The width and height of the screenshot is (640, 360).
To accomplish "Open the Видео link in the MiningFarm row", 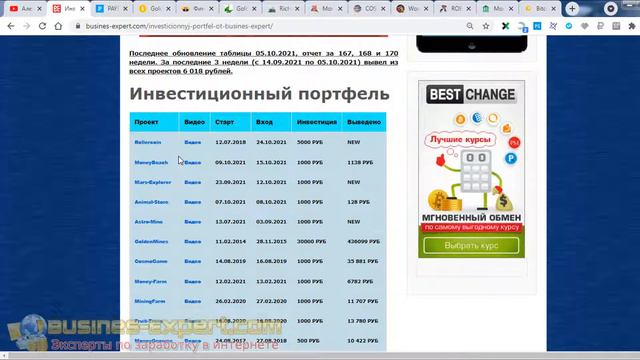I will pyautogui.click(x=193, y=301).
